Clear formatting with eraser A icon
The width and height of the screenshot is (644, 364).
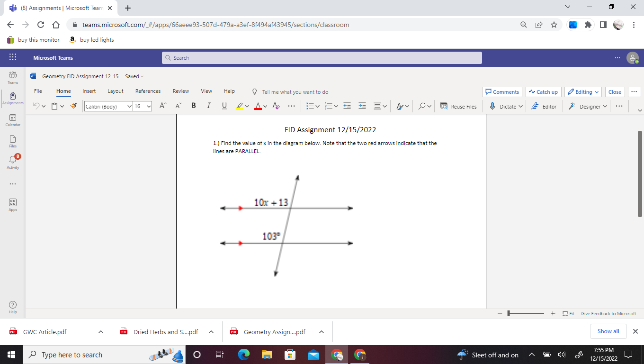[x=277, y=106]
